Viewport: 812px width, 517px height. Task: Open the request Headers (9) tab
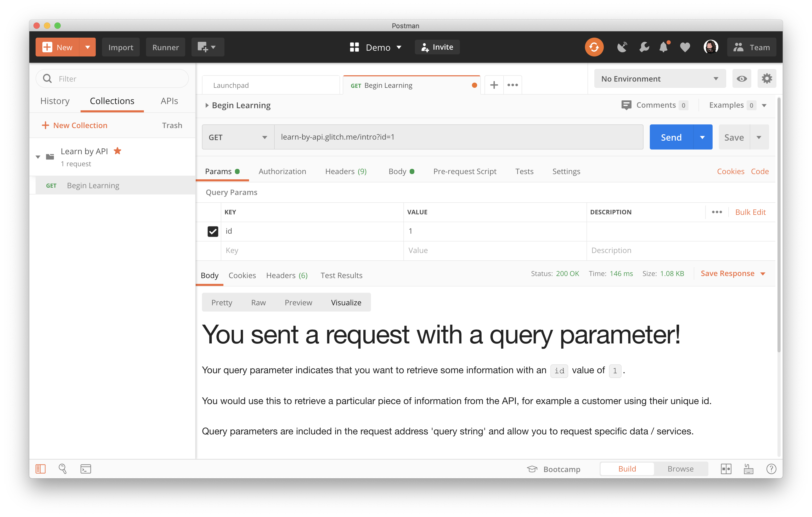(346, 171)
